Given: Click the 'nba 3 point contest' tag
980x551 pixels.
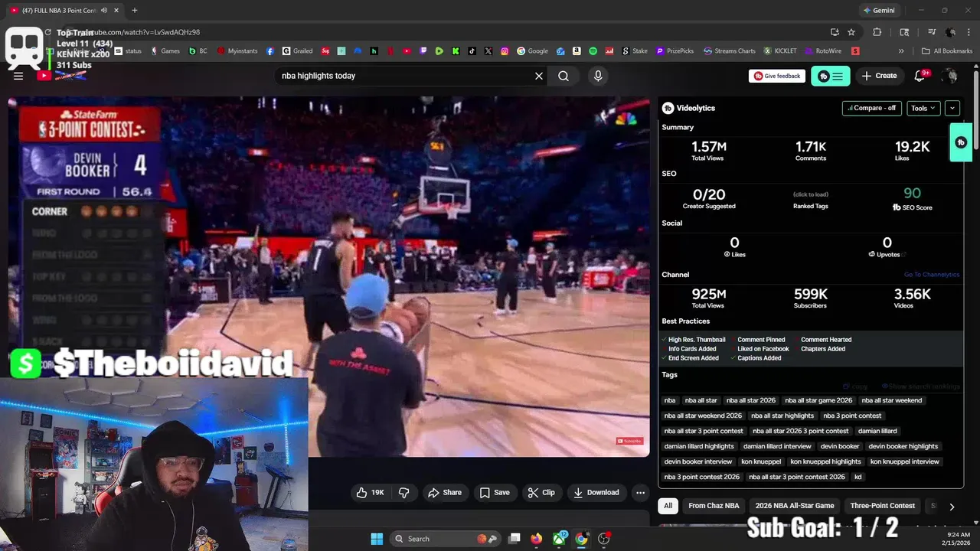Looking at the screenshot, I should [x=852, y=416].
